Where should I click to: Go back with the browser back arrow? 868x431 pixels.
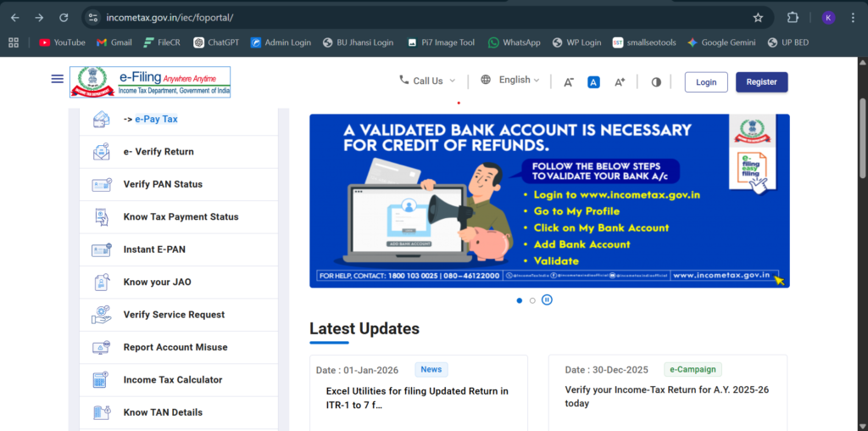[15, 18]
